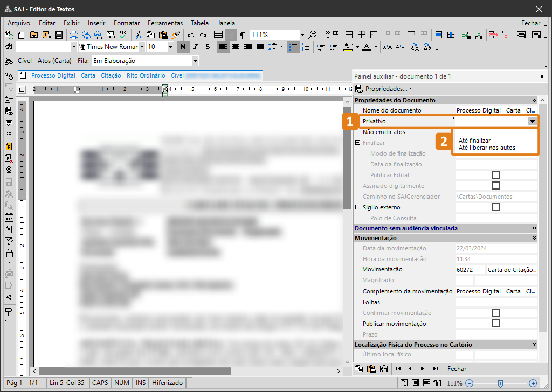552x392 pixels.
Task: Click the orange clipboard paste icon in the toolbar
Action: pyautogui.click(x=163, y=35)
